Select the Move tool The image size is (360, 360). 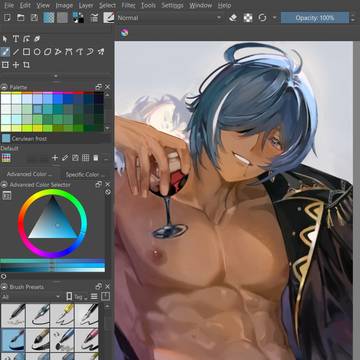[16, 65]
